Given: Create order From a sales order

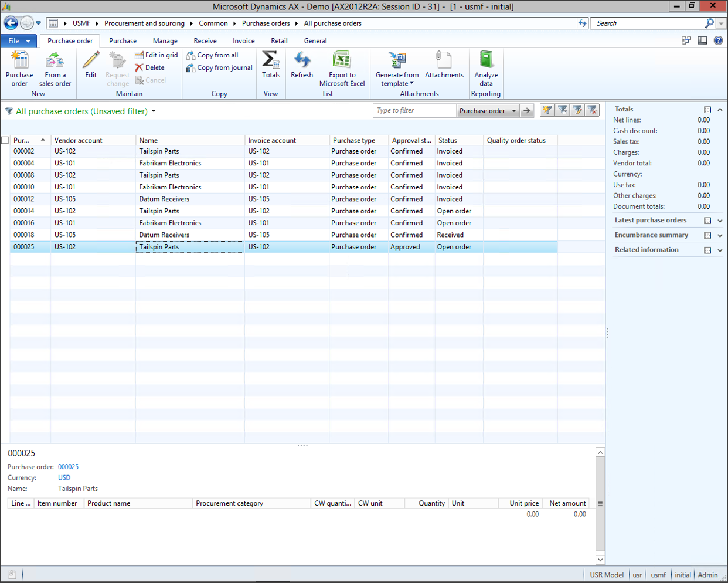Looking at the screenshot, I should pyautogui.click(x=55, y=60).
